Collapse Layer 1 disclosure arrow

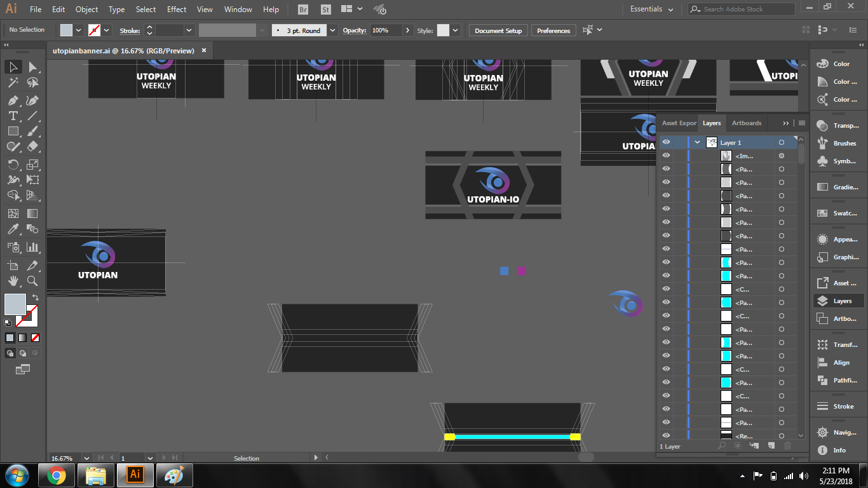(698, 142)
